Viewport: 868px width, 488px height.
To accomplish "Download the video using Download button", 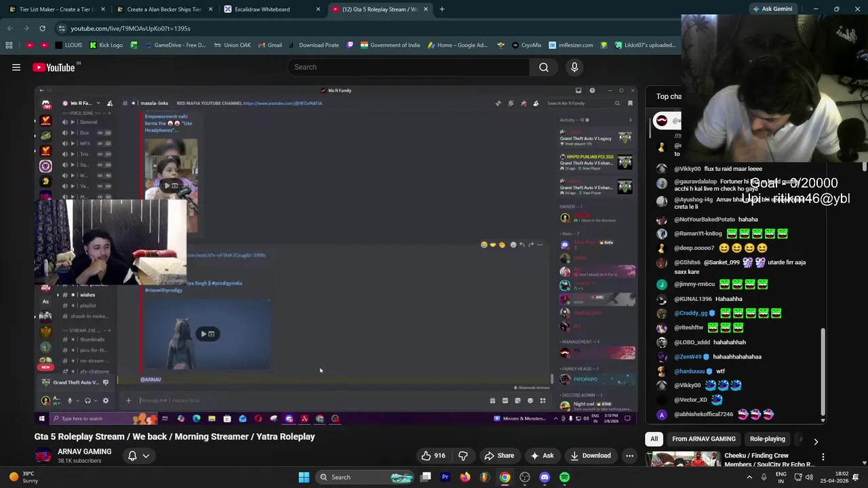I will tap(590, 456).
